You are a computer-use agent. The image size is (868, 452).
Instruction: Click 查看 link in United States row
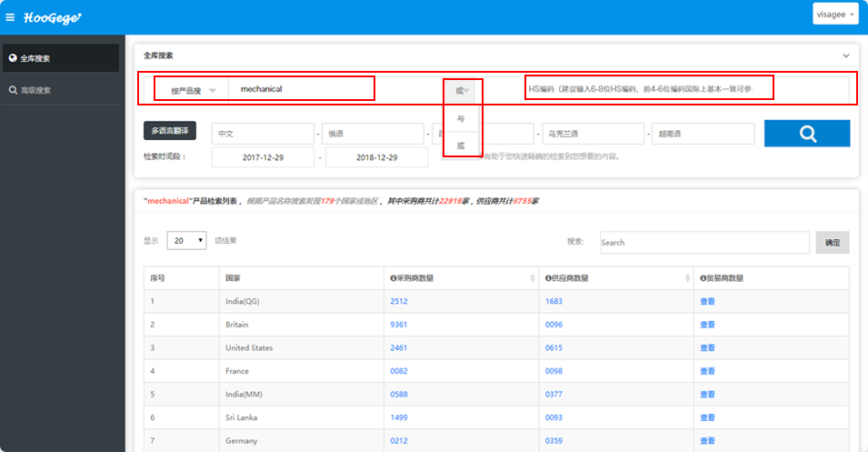707,347
